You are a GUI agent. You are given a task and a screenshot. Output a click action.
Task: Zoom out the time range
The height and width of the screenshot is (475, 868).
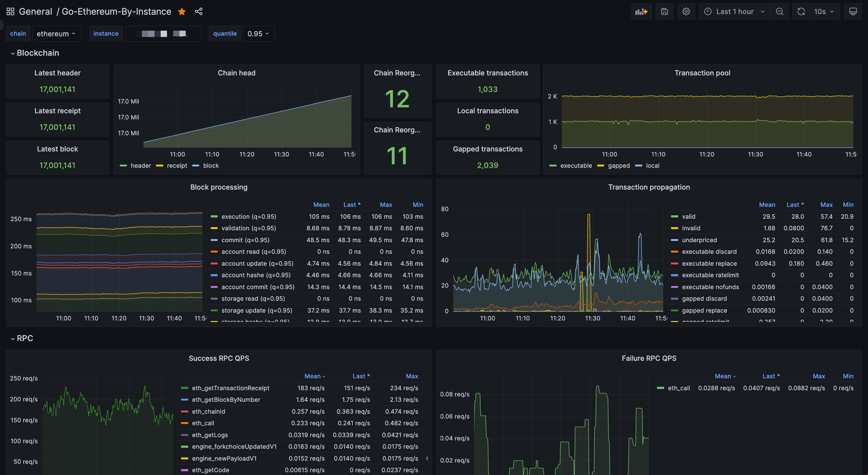[x=780, y=12]
